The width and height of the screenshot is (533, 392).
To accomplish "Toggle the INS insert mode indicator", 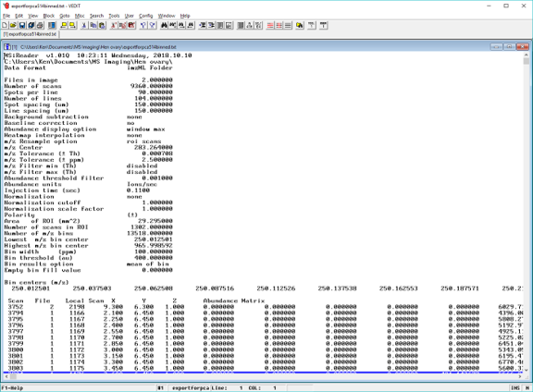I will tap(515, 388).
